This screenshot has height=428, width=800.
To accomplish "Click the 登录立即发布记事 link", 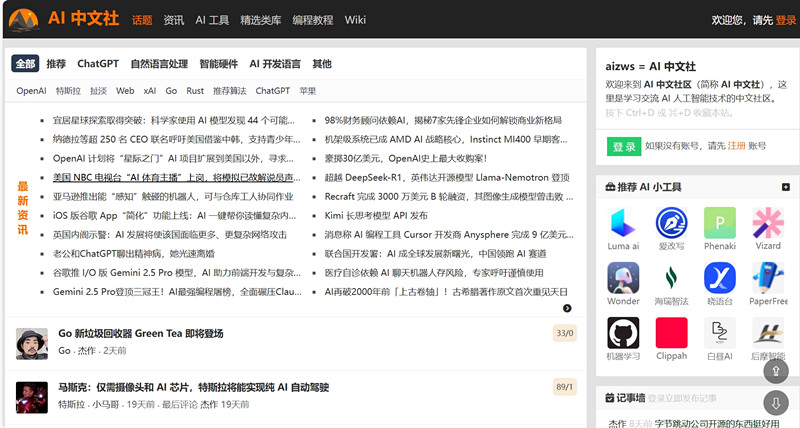I will pyautogui.click(x=682, y=398).
